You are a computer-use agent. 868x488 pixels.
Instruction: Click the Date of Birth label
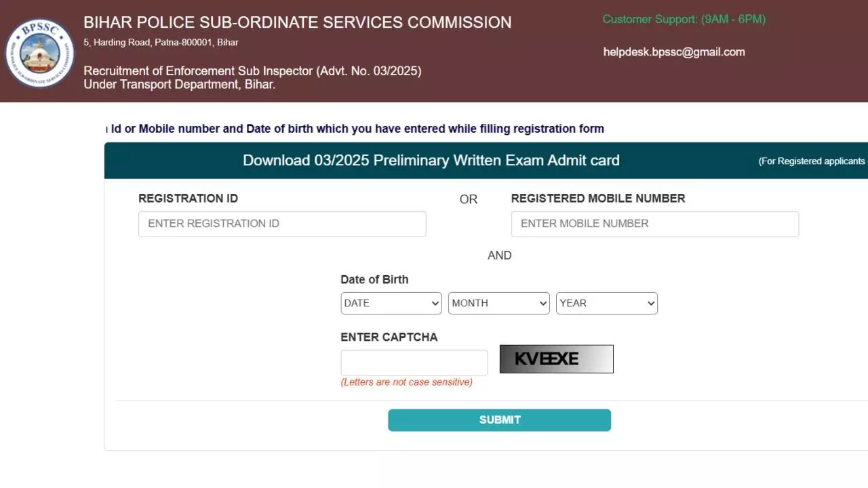coord(374,279)
